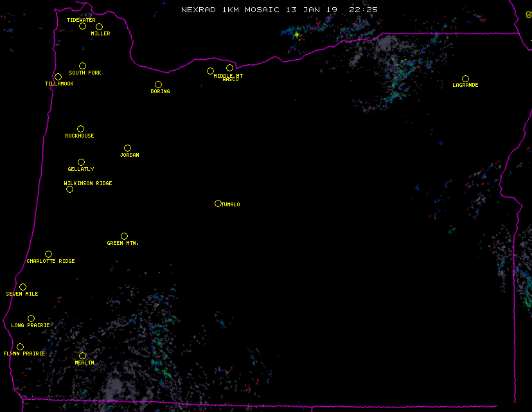Select the LaGrande station circle marker
Image resolution: width=532 pixels, height=412 pixels.
[465, 78]
